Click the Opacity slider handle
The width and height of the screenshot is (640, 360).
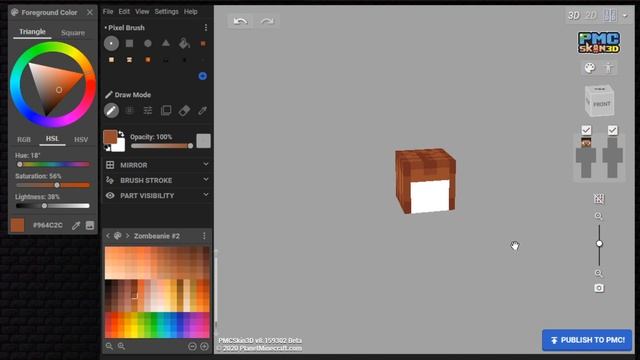pos(190,146)
